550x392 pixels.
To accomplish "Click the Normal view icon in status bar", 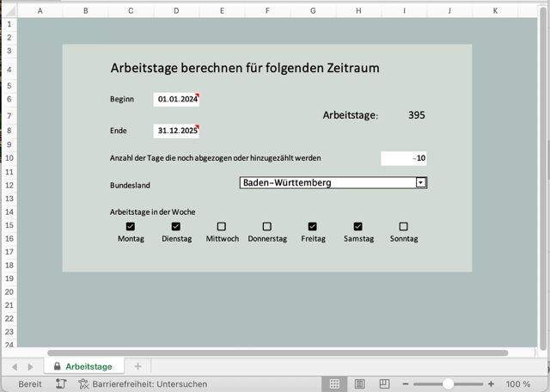I will (335, 383).
